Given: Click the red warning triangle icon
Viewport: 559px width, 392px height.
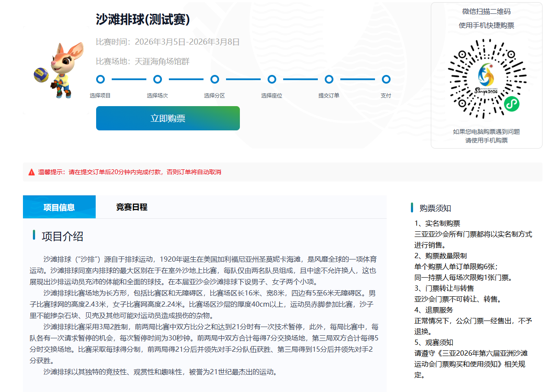Looking at the screenshot, I should [32, 172].
